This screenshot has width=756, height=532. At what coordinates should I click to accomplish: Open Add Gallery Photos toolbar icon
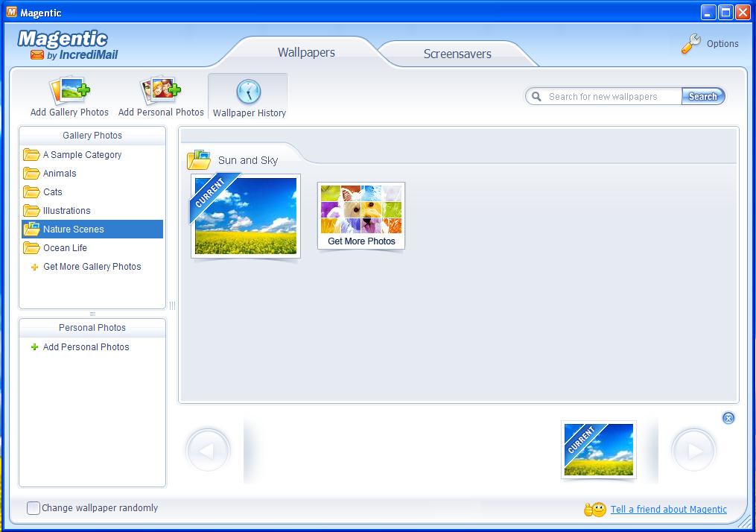tap(69, 89)
